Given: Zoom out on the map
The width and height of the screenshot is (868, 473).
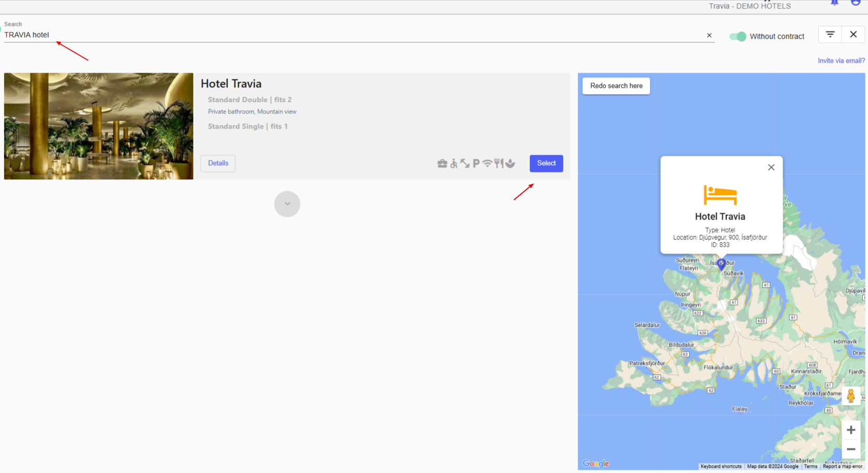Looking at the screenshot, I should 851,449.
